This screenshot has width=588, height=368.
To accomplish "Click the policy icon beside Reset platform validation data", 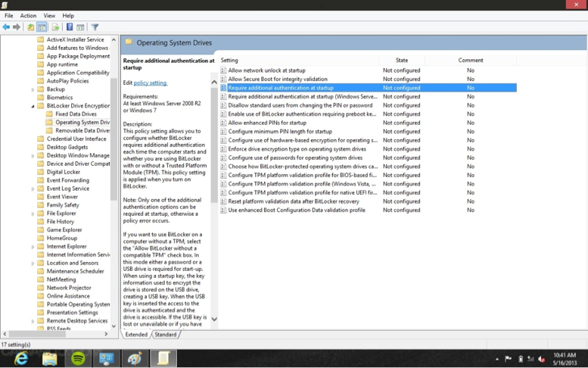I will [x=223, y=201].
